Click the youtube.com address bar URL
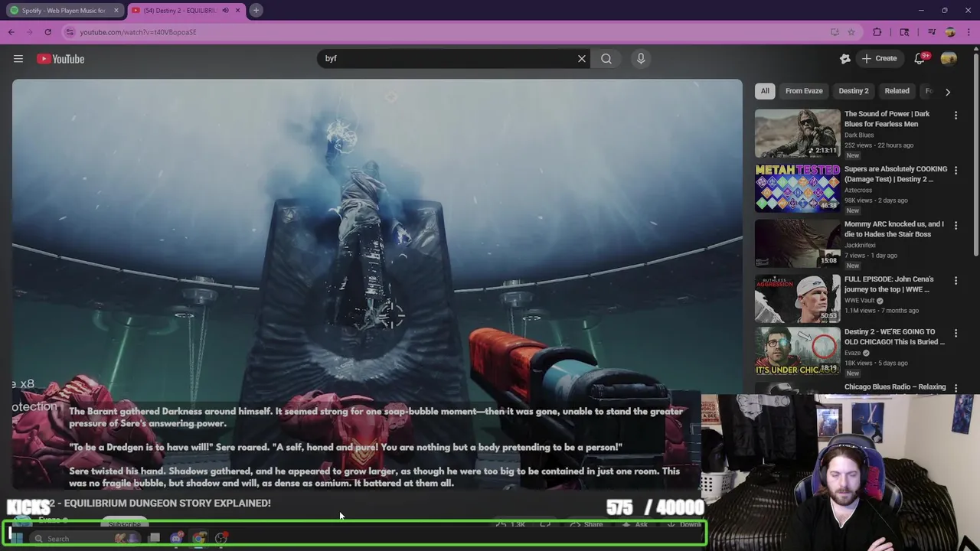Image resolution: width=980 pixels, height=551 pixels. pyautogui.click(x=138, y=32)
